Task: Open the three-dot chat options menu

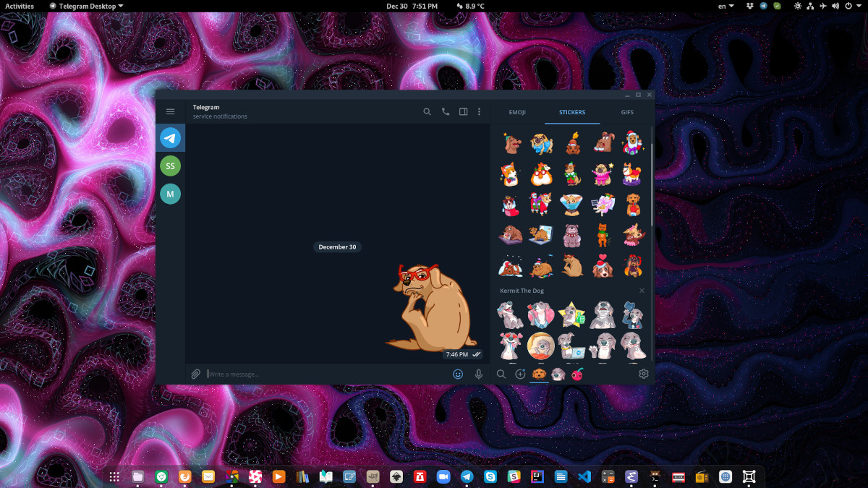Action: (480, 111)
